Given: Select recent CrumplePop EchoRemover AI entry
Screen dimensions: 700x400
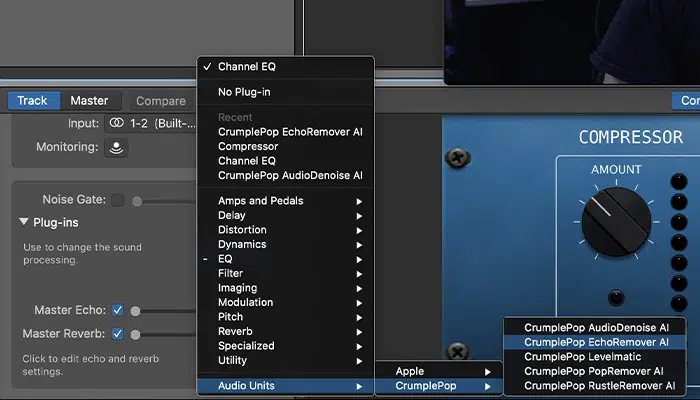Looking at the screenshot, I should pyautogui.click(x=285, y=132).
